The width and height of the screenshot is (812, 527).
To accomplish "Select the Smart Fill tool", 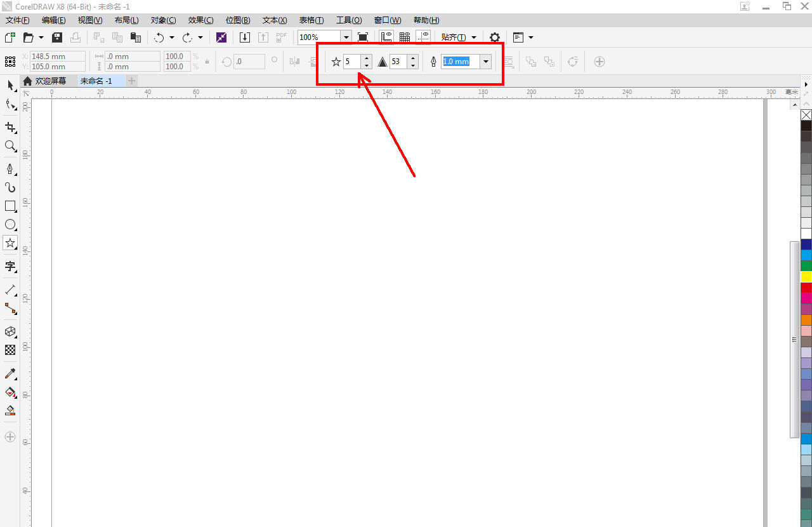I will (x=10, y=410).
